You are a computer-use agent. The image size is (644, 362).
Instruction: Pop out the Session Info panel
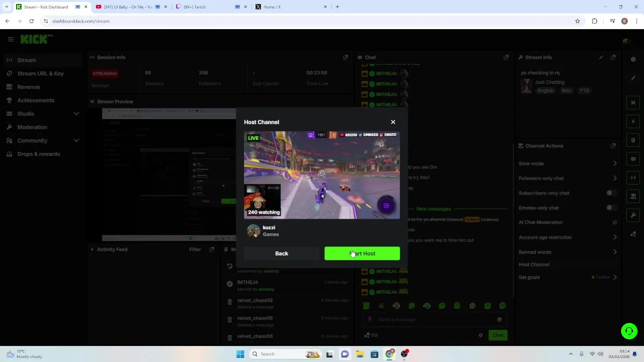coord(345,57)
